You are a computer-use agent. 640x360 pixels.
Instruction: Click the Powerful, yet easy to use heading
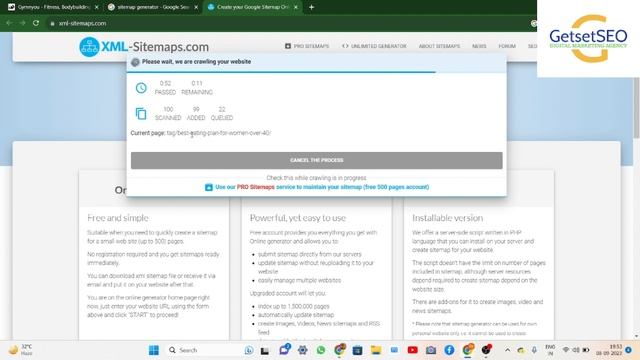click(298, 218)
